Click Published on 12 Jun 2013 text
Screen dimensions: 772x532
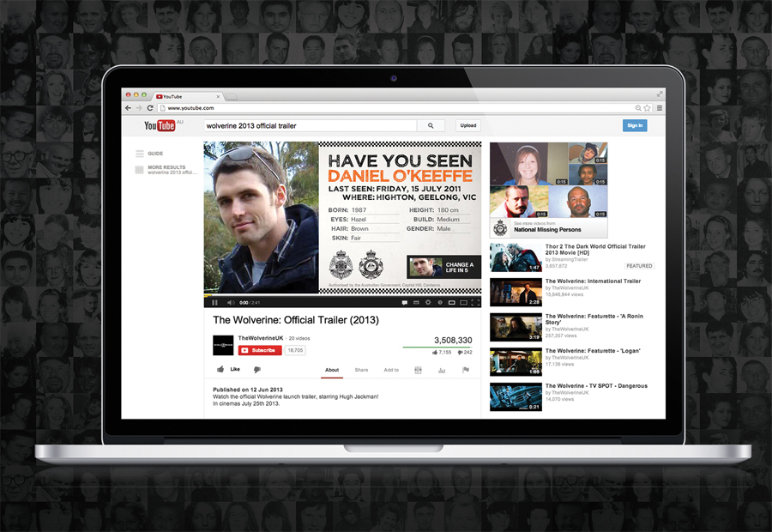coord(248,390)
